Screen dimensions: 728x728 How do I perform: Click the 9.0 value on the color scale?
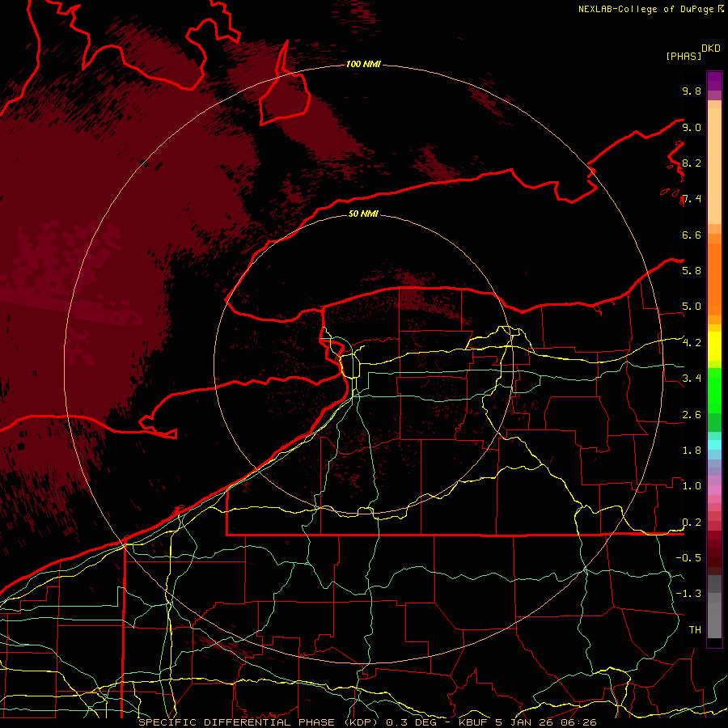(692, 127)
